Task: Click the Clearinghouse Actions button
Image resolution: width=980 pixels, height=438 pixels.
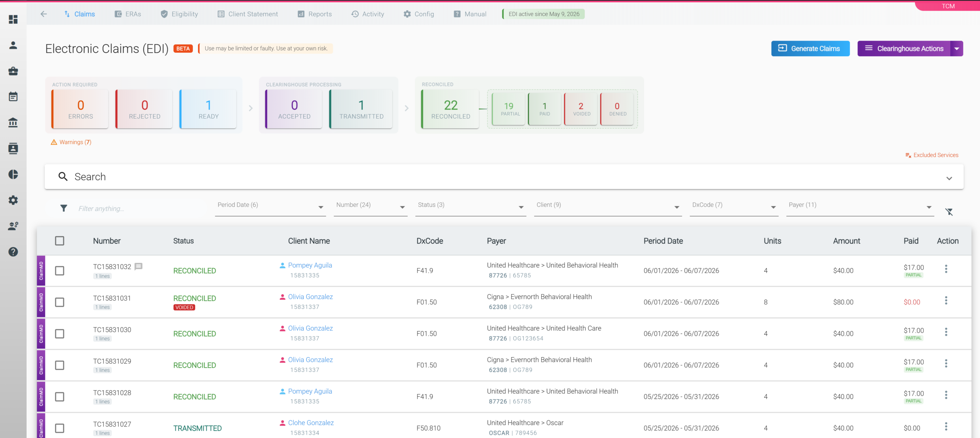Action: 904,49
